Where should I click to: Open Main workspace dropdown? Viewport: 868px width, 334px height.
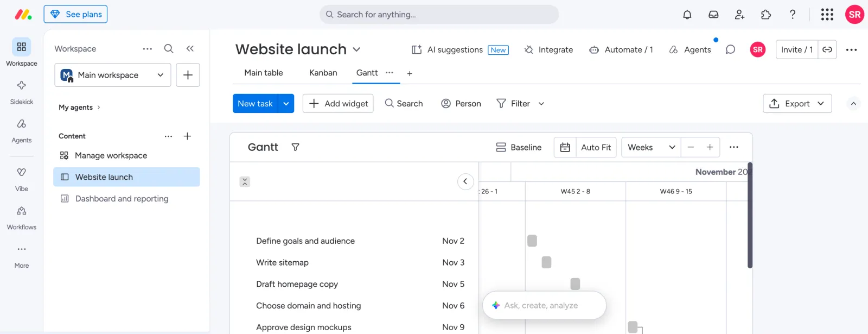(x=113, y=75)
